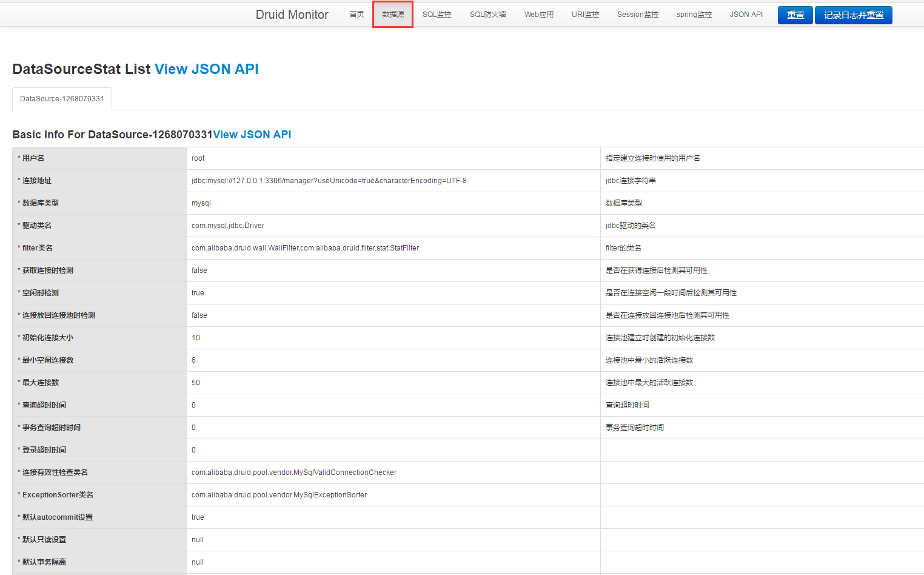Viewport: 924px width, 575px height.
Task: Click the Druid Monitor title
Action: click(x=292, y=14)
